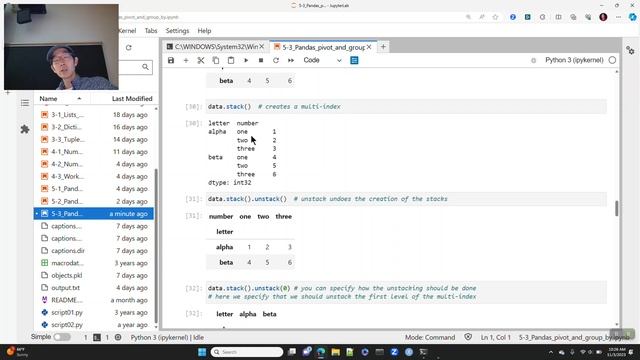
Task: Click the file browser filter search field
Action: pyautogui.click(x=135, y=67)
